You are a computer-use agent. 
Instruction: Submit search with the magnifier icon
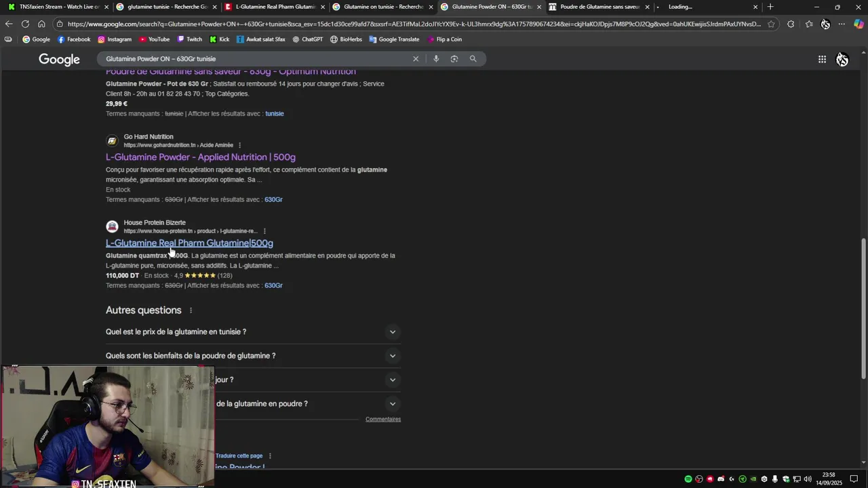click(473, 59)
